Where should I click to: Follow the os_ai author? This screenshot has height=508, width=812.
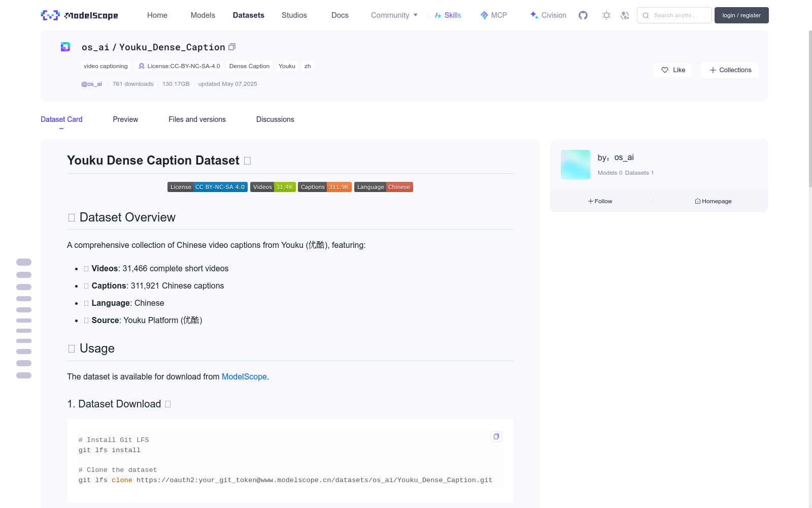pyautogui.click(x=600, y=201)
